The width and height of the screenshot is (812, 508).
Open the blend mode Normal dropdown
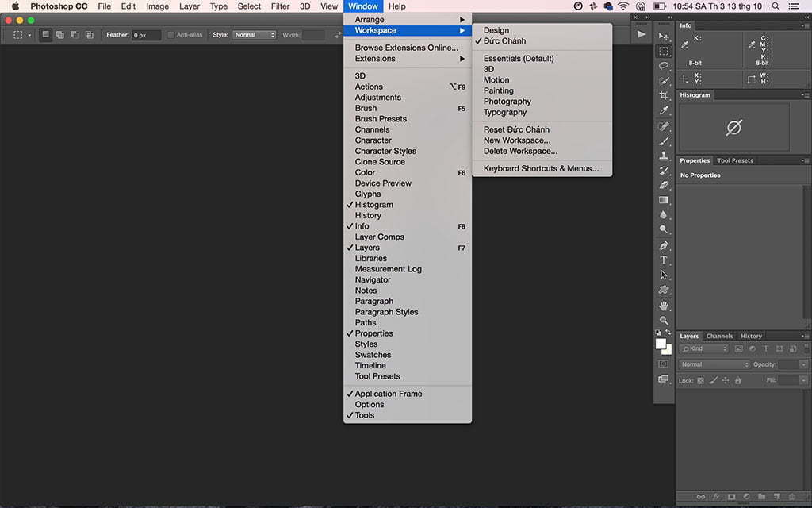coord(714,364)
